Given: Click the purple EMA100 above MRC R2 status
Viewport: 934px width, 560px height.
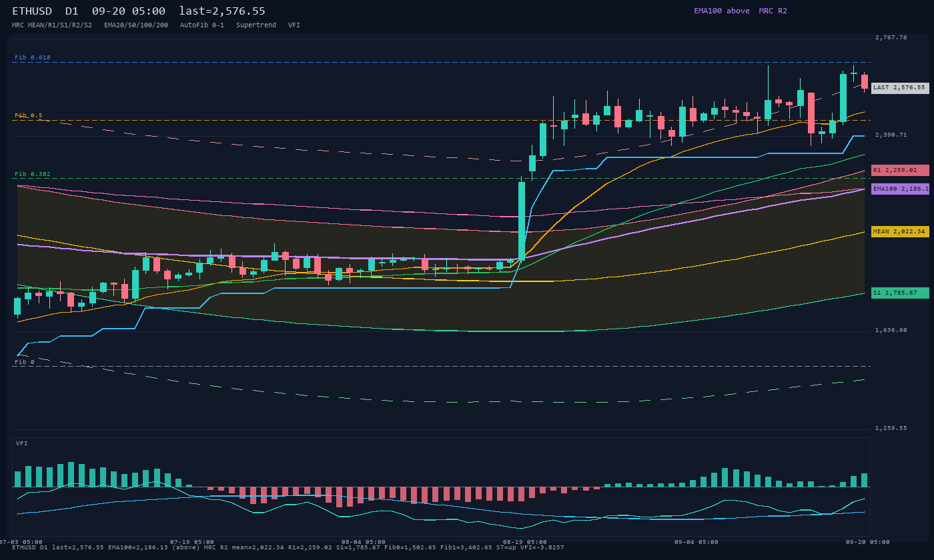Looking at the screenshot, I should point(741,11).
